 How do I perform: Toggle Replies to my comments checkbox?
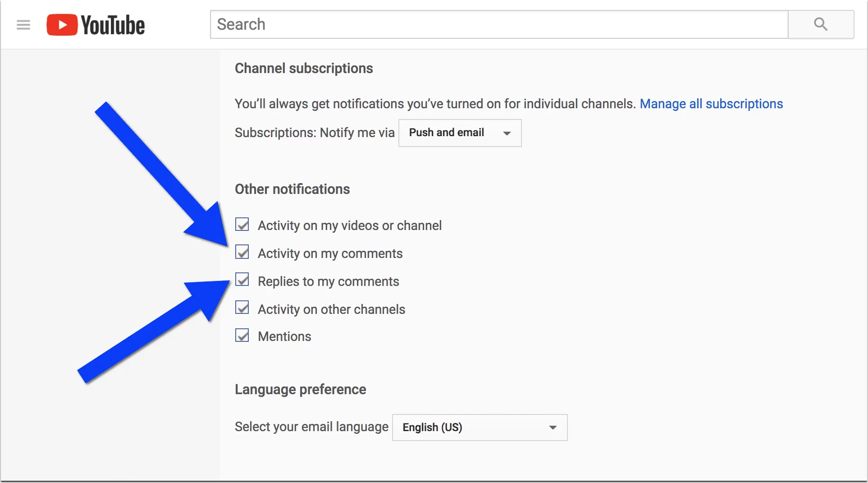pyautogui.click(x=242, y=280)
